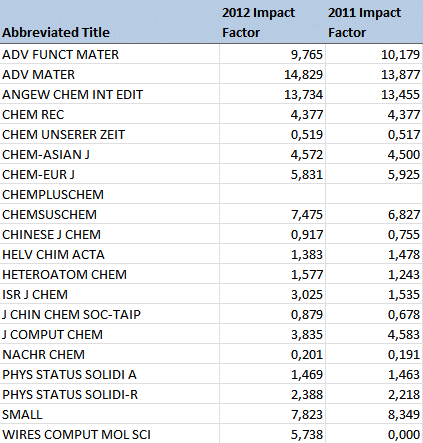Select the 2011 value 4,583
423x443 pixels.
point(404,335)
